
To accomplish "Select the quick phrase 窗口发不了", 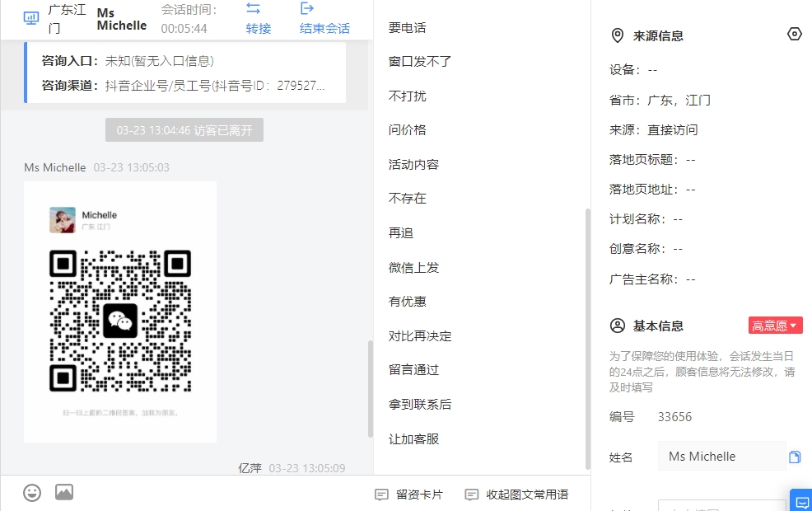I will pyautogui.click(x=420, y=62).
